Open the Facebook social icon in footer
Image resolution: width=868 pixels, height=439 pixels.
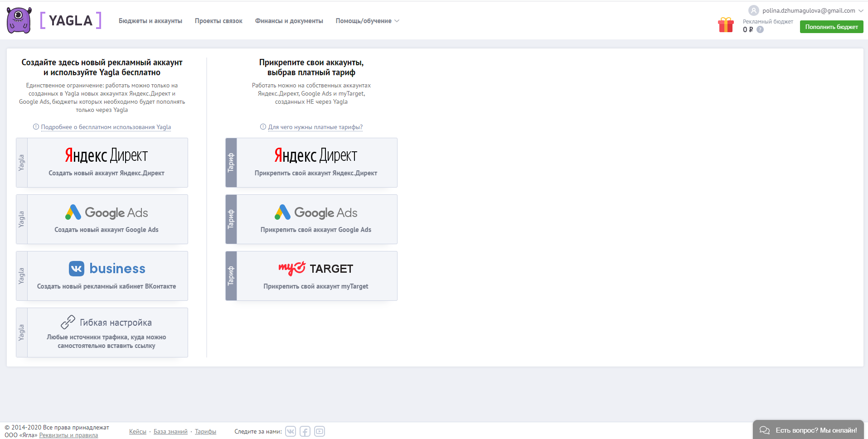[x=305, y=431]
